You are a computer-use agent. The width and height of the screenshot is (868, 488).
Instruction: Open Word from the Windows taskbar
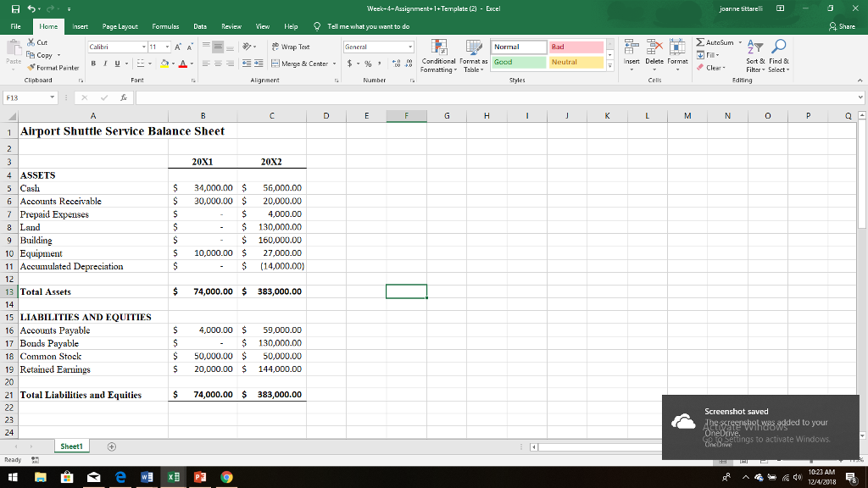point(147,477)
